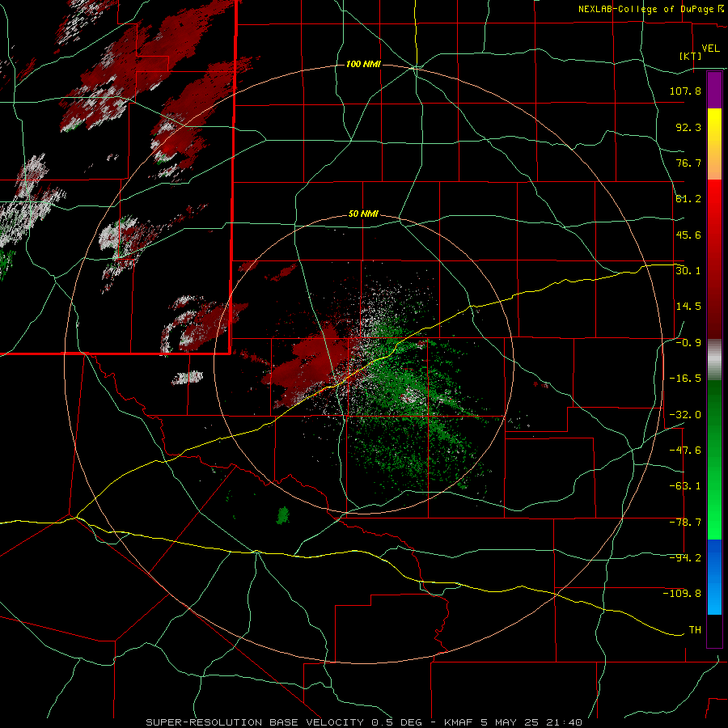Click the -47.6 velocity scale value

685,451
